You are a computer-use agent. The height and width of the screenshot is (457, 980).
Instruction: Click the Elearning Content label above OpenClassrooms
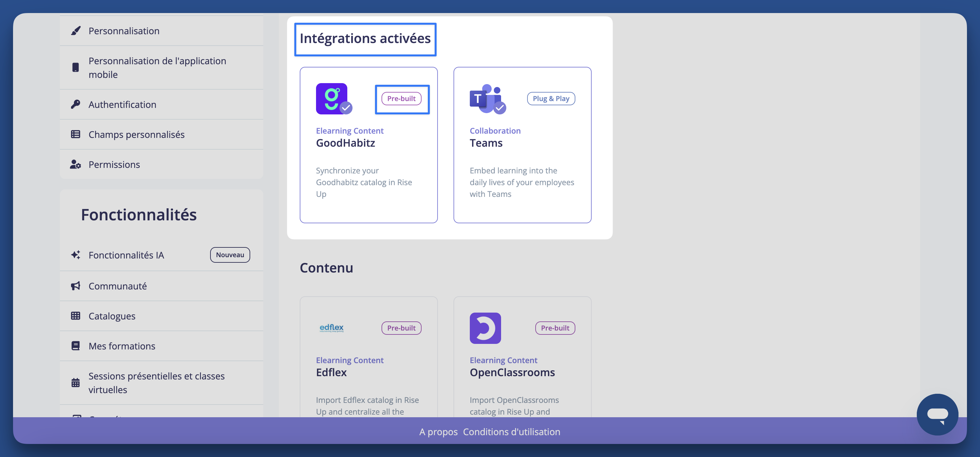[x=503, y=360]
